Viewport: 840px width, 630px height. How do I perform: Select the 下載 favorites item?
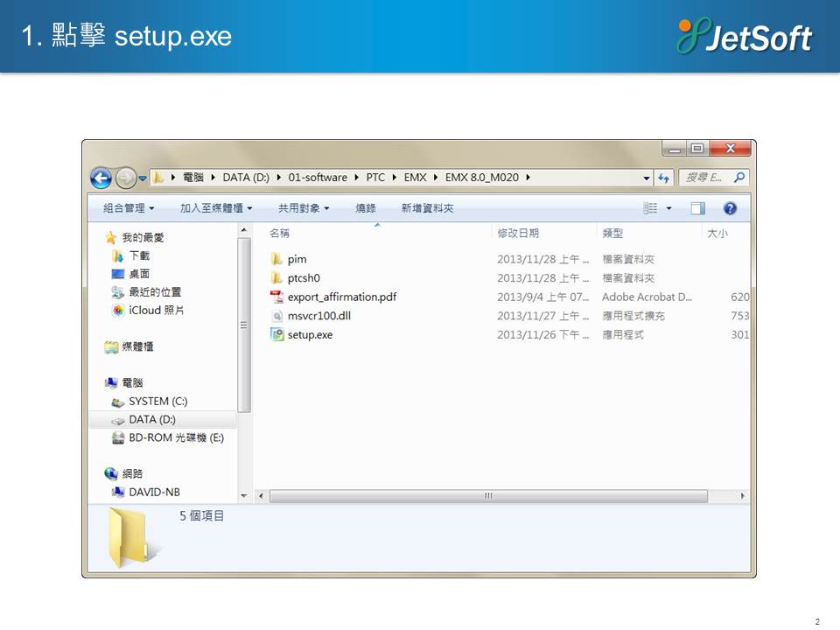(139, 255)
